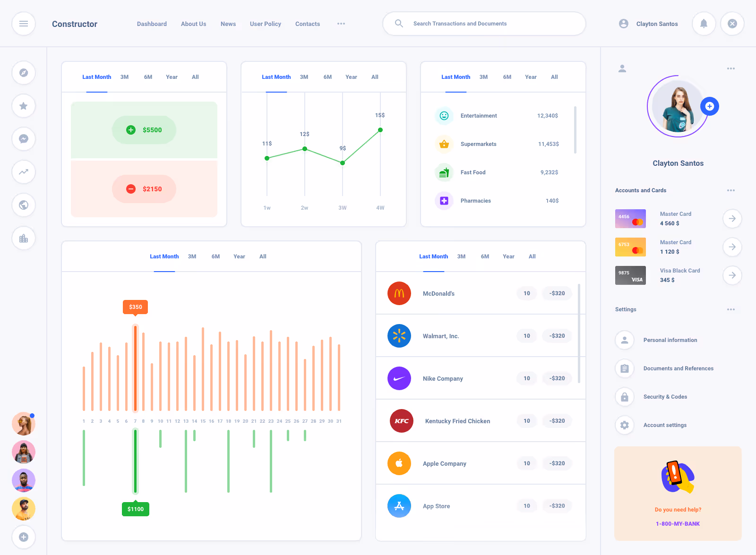Open the hamburger menu at top left
Viewport: 756px width, 555px height.
coord(24,24)
